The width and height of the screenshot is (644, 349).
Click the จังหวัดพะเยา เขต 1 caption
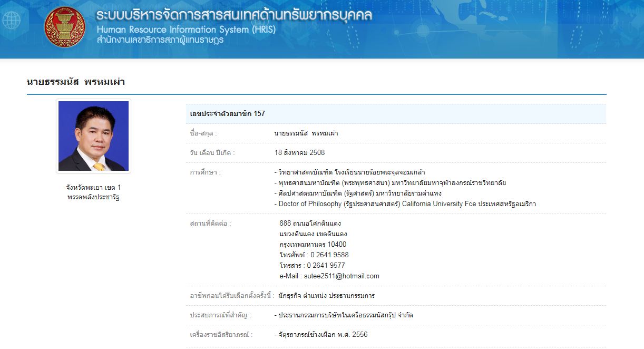click(x=93, y=187)
